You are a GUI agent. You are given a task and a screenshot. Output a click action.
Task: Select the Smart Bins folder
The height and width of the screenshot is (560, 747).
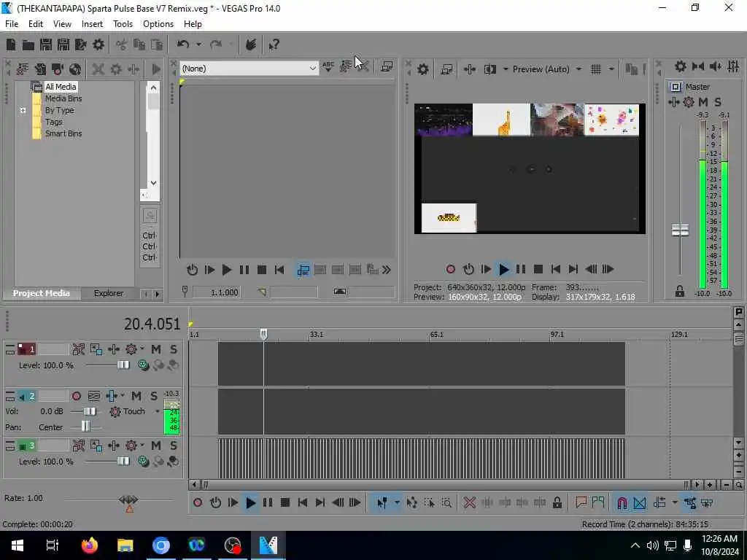click(63, 134)
